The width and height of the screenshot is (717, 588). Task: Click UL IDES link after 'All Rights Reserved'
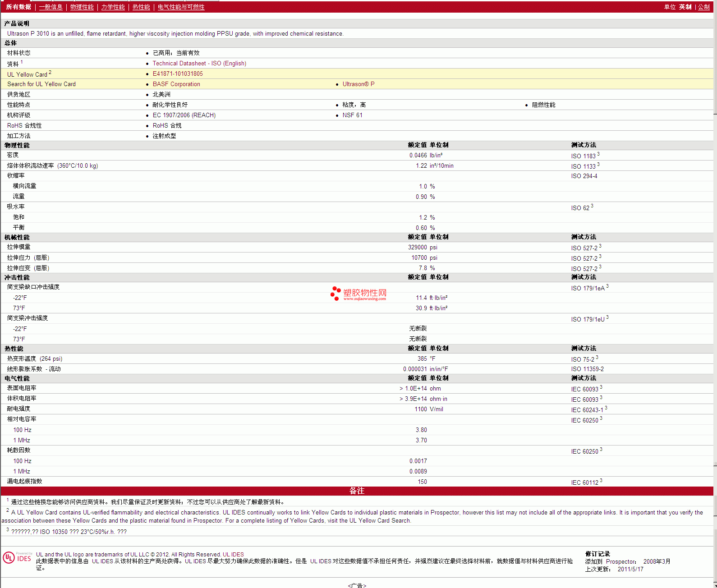233,555
